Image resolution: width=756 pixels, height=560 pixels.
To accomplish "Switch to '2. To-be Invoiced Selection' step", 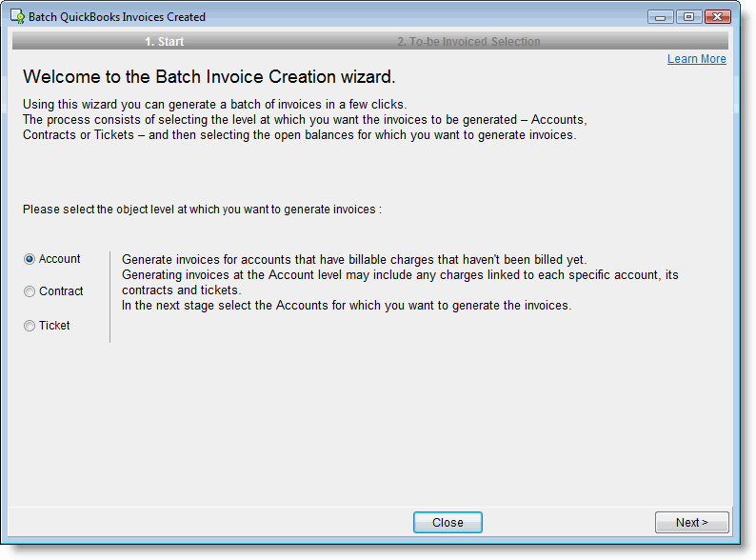I will (468, 42).
